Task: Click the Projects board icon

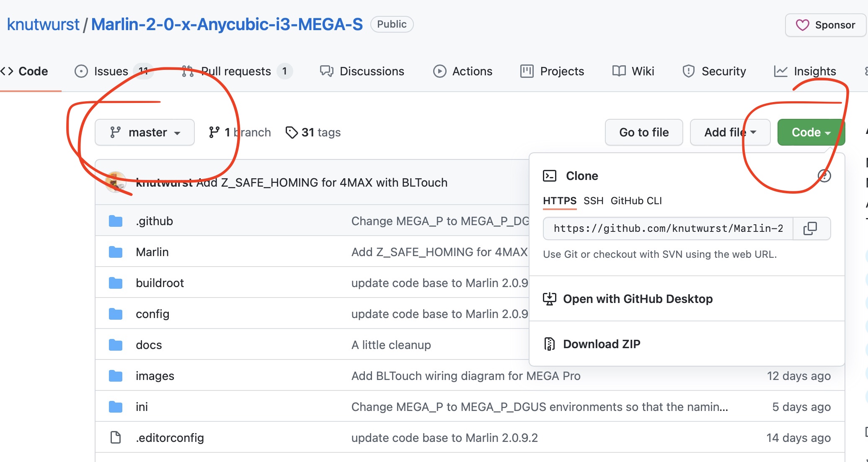Action: [527, 71]
